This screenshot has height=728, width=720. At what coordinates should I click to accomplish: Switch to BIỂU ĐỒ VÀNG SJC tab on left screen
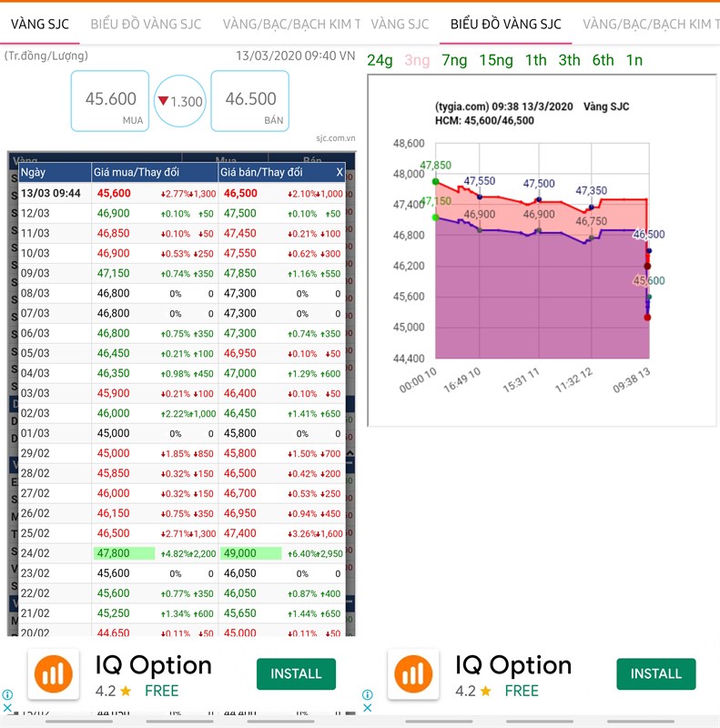click(x=146, y=25)
